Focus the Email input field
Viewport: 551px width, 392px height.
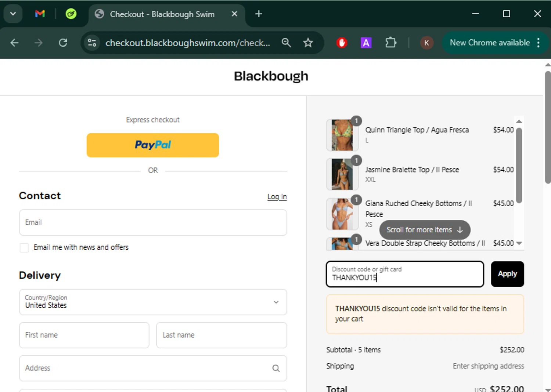153,222
